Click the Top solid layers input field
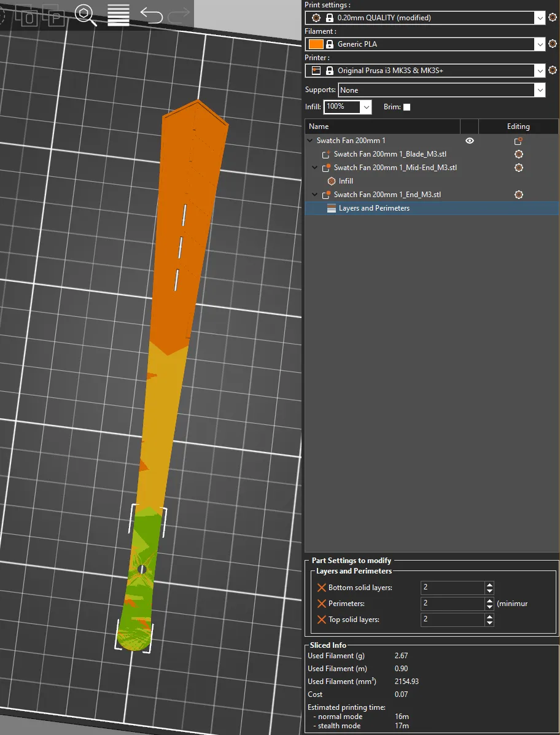This screenshot has width=560, height=735. point(452,620)
